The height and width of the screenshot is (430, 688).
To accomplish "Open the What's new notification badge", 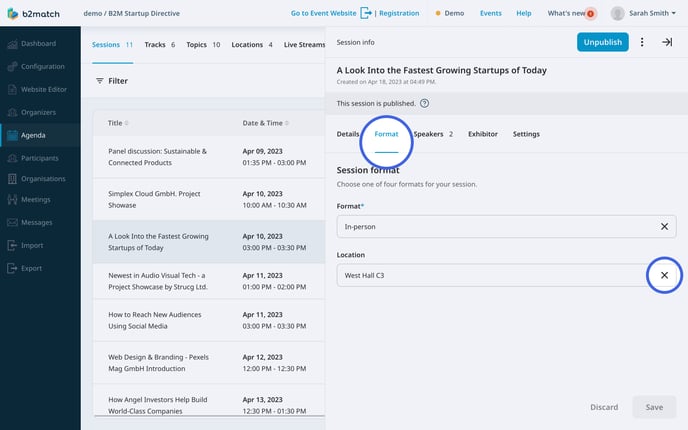I will [x=591, y=14].
